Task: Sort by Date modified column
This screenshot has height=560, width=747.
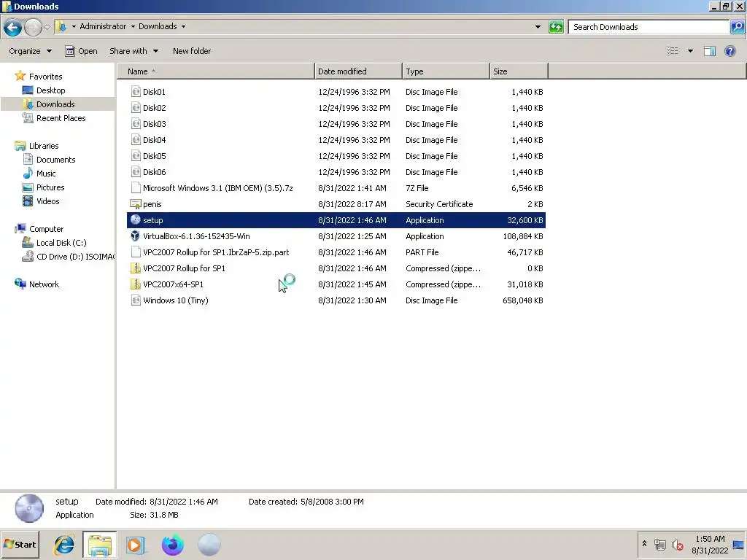Action: click(x=358, y=71)
